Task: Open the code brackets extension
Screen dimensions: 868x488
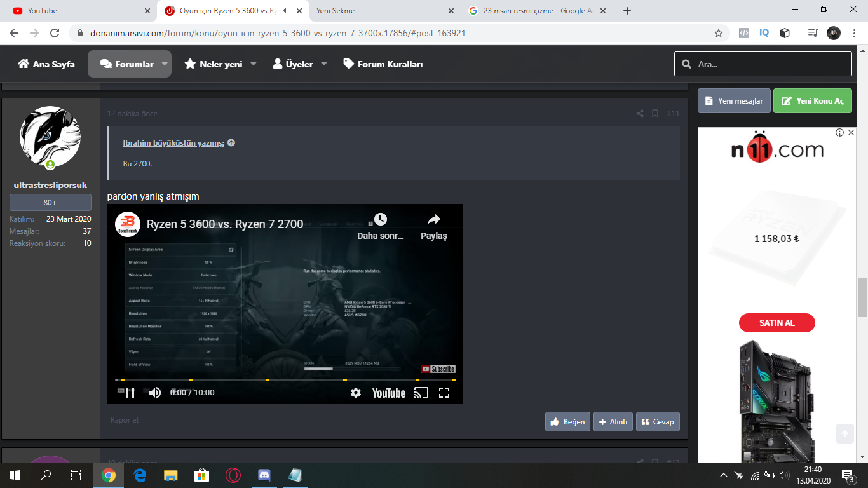Action: coord(744,33)
